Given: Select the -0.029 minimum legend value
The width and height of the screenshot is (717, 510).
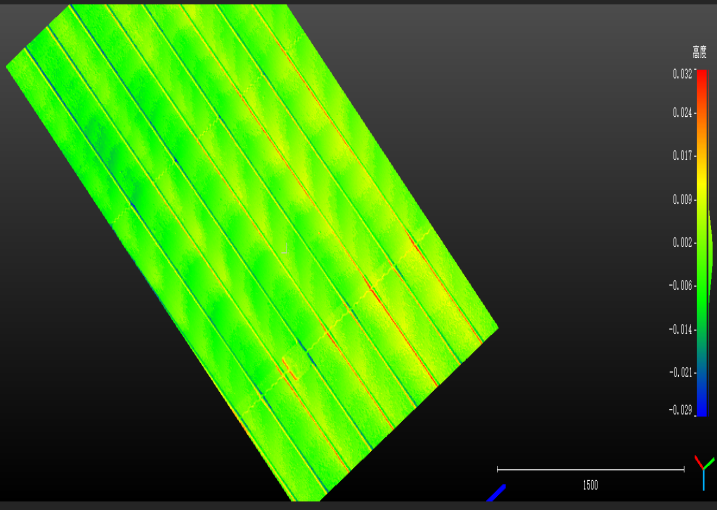Looking at the screenshot, I should pos(680,410).
